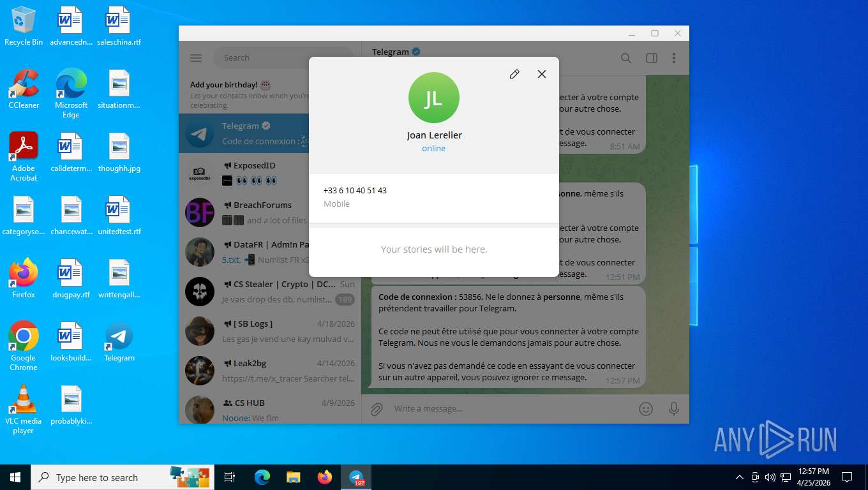Click the JL profile avatar
The width and height of the screenshot is (868, 490).
(x=434, y=98)
